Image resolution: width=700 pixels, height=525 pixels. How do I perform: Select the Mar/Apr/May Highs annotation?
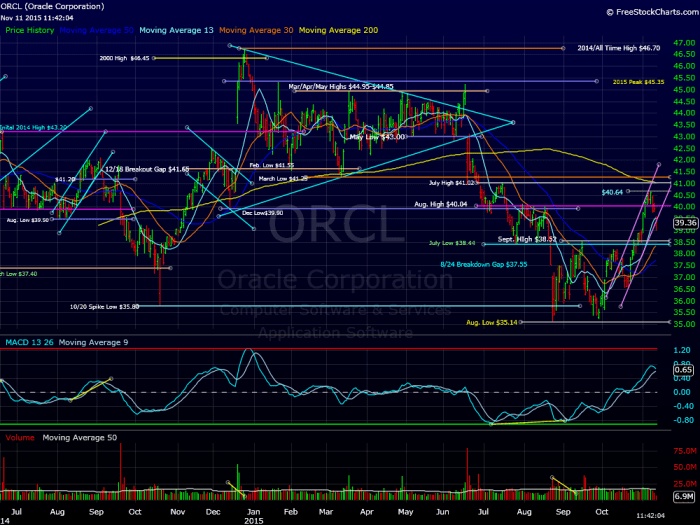pyautogui.click(x=341, y=87)
